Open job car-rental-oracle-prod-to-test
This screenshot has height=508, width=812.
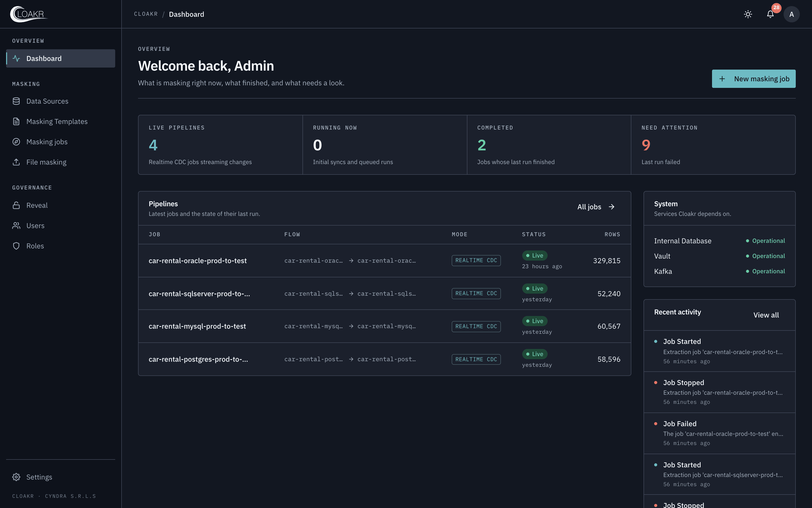click(198, 261)
